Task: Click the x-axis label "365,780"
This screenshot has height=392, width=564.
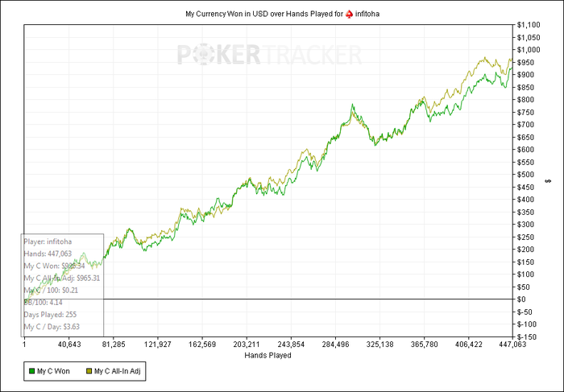Action: pyautogui.click(x=425, y=345)
